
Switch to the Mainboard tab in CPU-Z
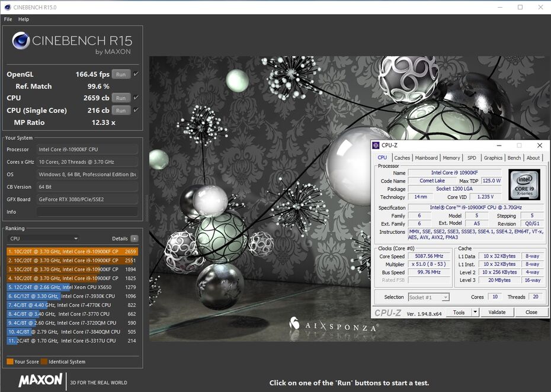(x=426, y=158)
